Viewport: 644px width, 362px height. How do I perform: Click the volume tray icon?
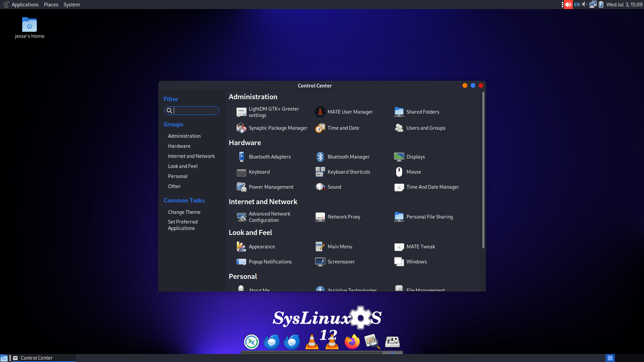pyautogui.click(x=584, y=5)
